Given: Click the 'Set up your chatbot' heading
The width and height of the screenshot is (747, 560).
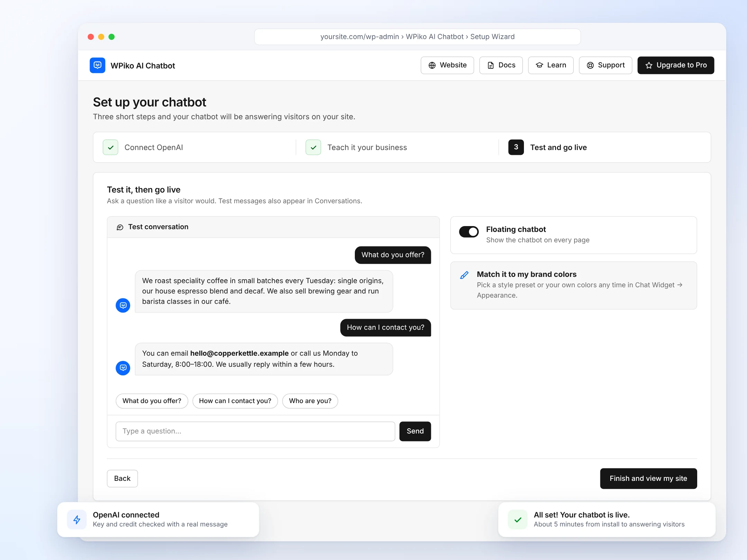Looking at the screenshot, I should (x=149, y=102).
